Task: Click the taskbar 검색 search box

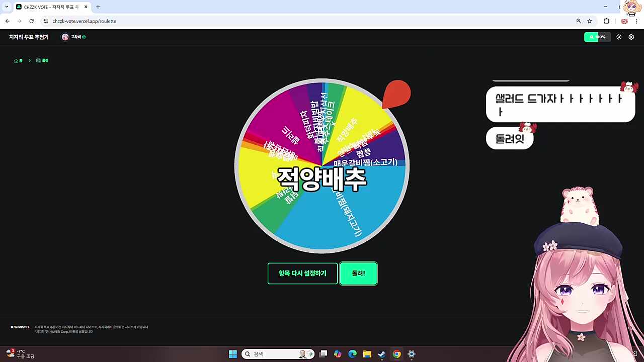Action: pos(278,354)
